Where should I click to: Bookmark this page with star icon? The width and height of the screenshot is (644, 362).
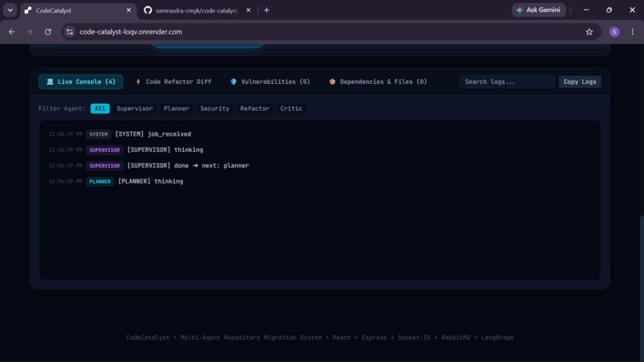[589, 32]
